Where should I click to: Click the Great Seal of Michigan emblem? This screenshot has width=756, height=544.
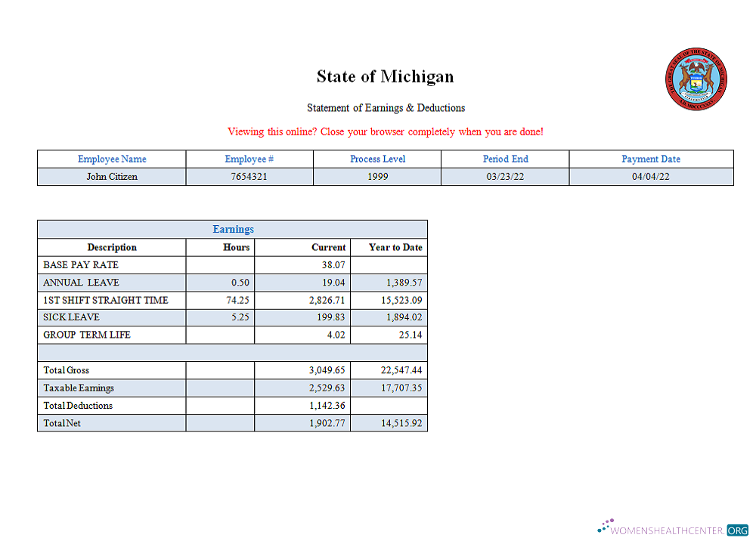[696, 79]
